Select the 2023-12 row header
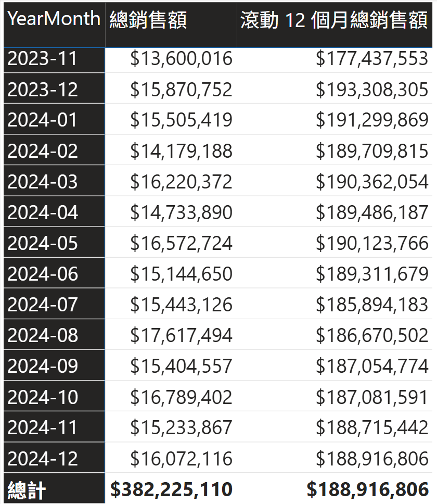Image resolution: width=437 pixels, height=504 pixels. click(x=54, y=89)
